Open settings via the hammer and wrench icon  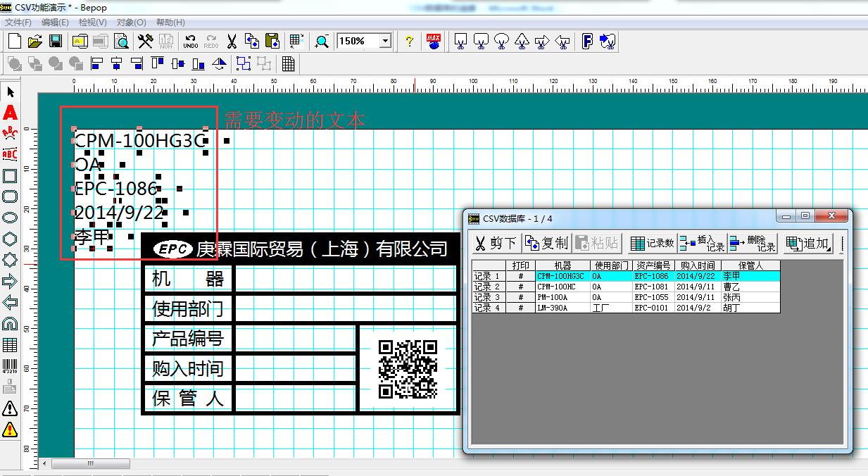[x=145, y=41]
